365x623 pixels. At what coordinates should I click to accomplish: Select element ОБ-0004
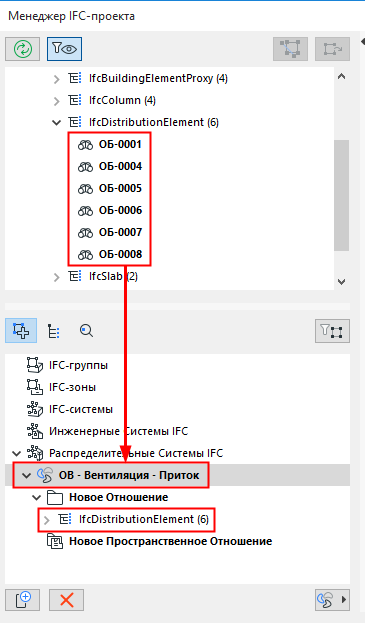coord(120,166)
